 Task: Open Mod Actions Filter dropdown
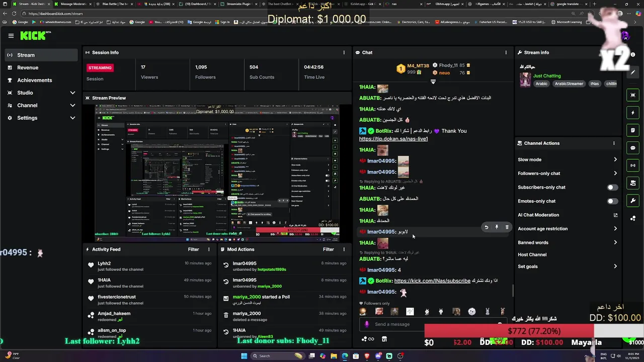(329, 249)
